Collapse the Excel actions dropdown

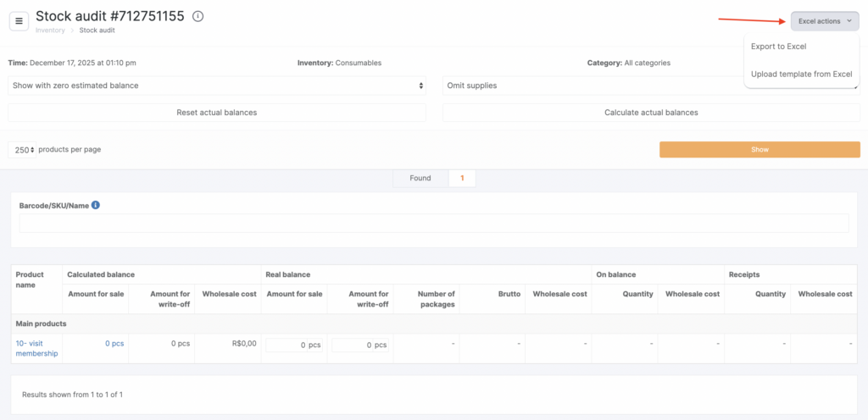click(825, 20)
